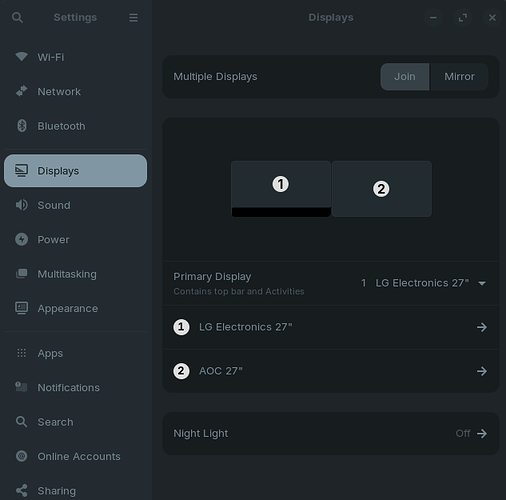The width and height of the screenshot is (506, 500).
Task: Open Online Accounts settings
Action: [75, 456]
